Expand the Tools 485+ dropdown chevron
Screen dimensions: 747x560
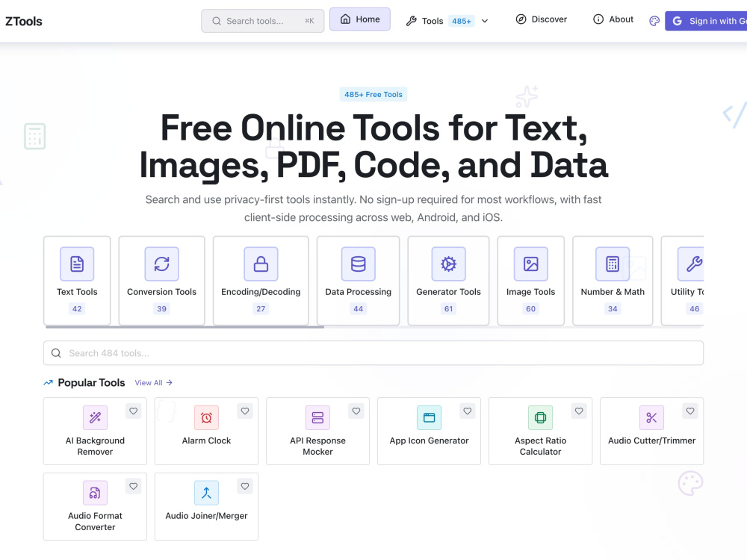485,21
